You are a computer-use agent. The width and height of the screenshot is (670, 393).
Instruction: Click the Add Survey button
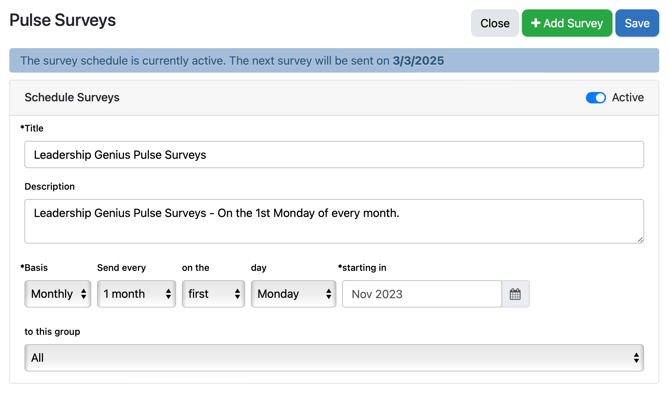click(x=567, y=23)
